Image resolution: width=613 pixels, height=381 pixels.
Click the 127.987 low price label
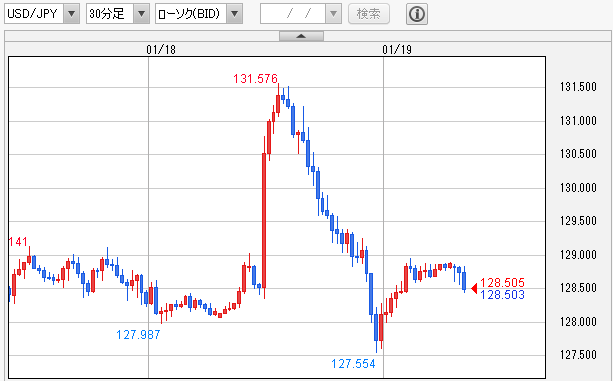(138, 335)
